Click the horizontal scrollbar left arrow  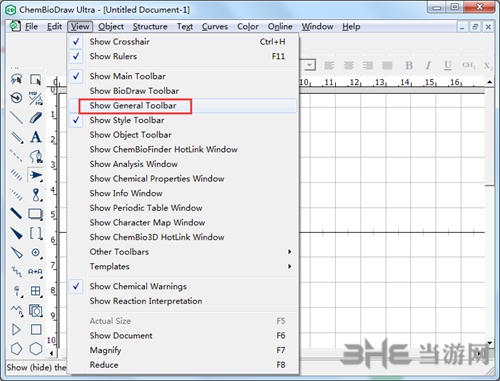tap(51, 353)
